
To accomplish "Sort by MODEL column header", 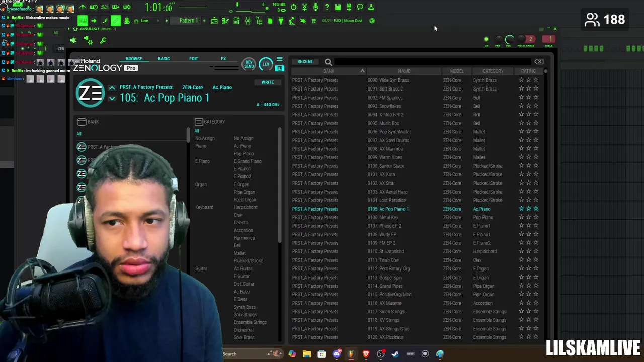I will [457, 71].
